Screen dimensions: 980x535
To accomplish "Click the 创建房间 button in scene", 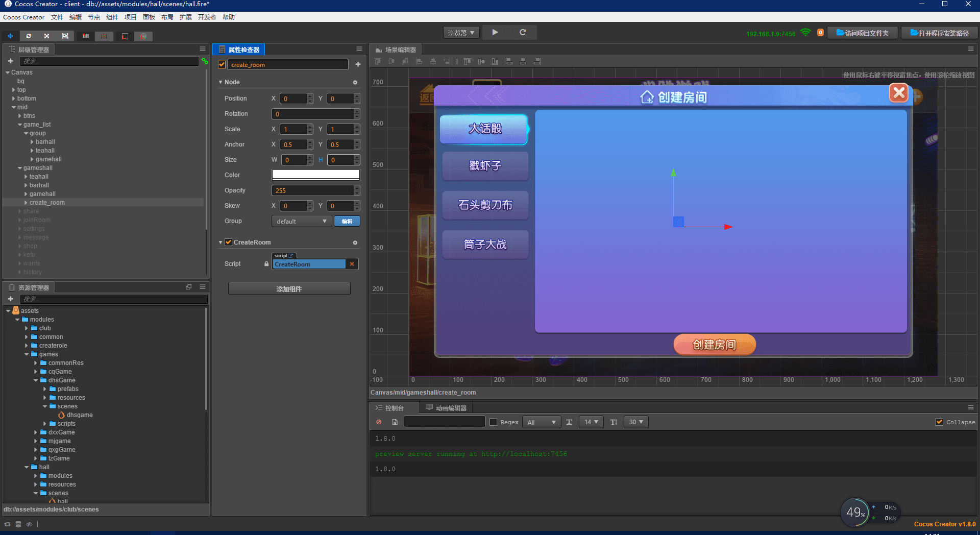I will pyautogui.click(x=715, y=345).
